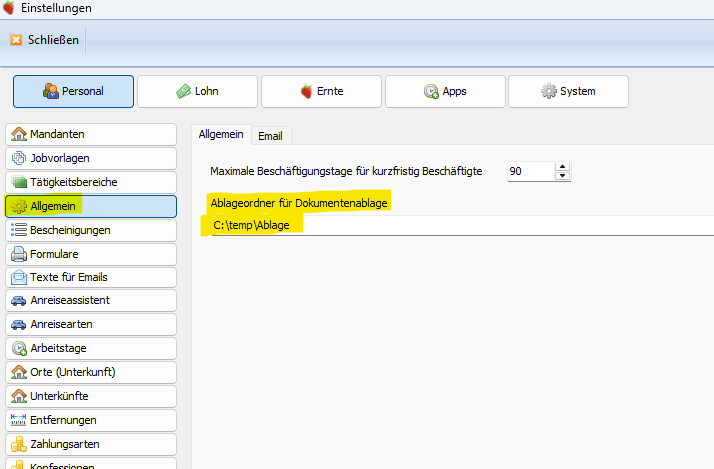
Task: Decrease maximum employment days with down arrow
Action: [x=562, y=177]
